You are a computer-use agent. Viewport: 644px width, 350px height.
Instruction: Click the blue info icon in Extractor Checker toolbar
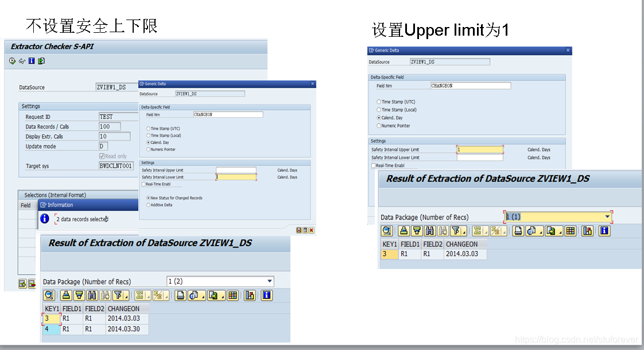point(32,61)
